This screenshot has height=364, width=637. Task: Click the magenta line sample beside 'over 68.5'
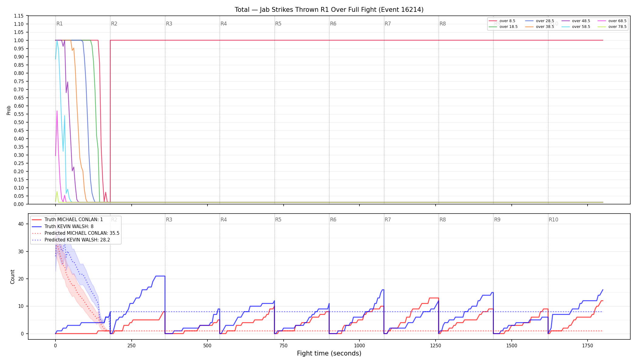[602, 21]
